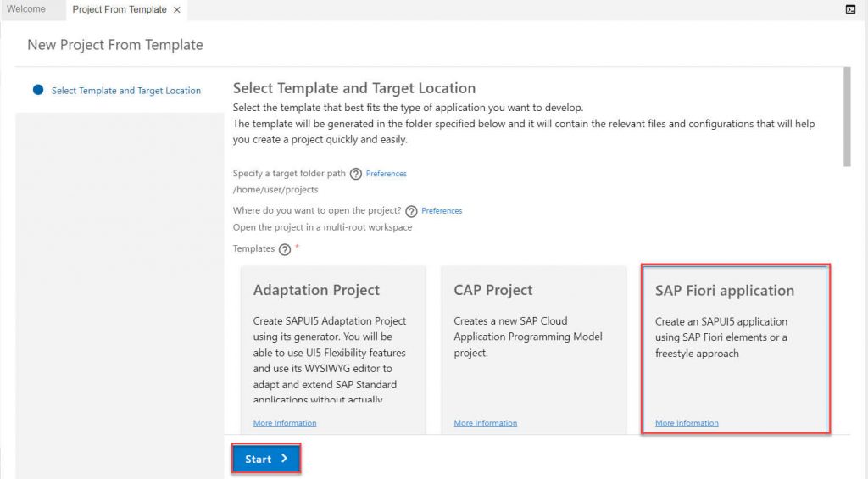Click the Select Template and Target Location step

(126, 90)
